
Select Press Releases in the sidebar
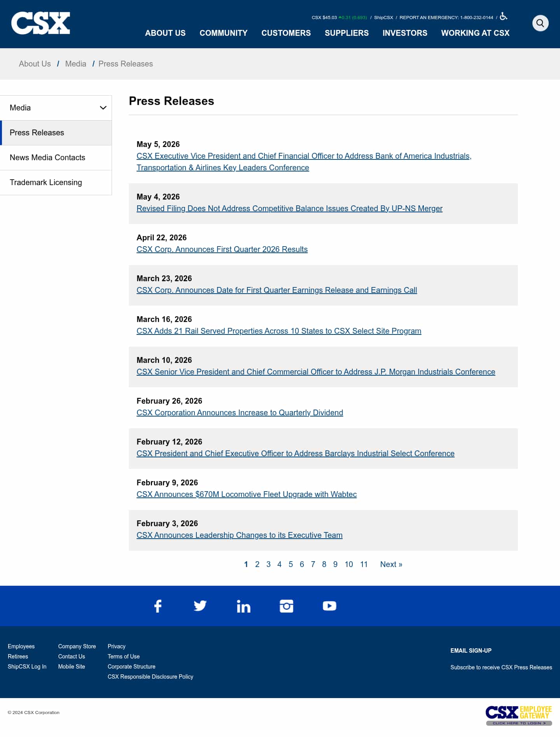pyautogui.click(x=56, y=133)
